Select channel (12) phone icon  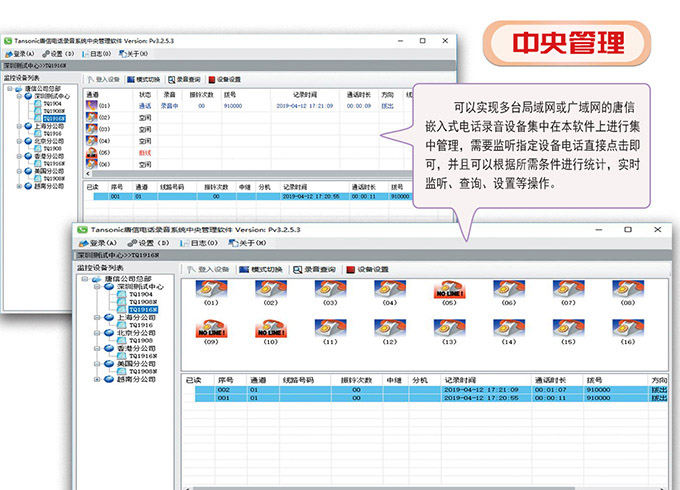(x=390, y=328)
